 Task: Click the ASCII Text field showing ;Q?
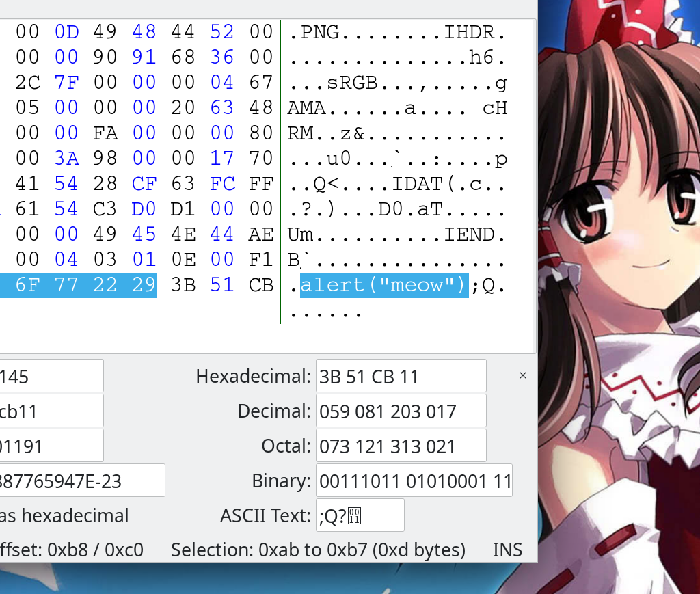click(x=360, y=515)
